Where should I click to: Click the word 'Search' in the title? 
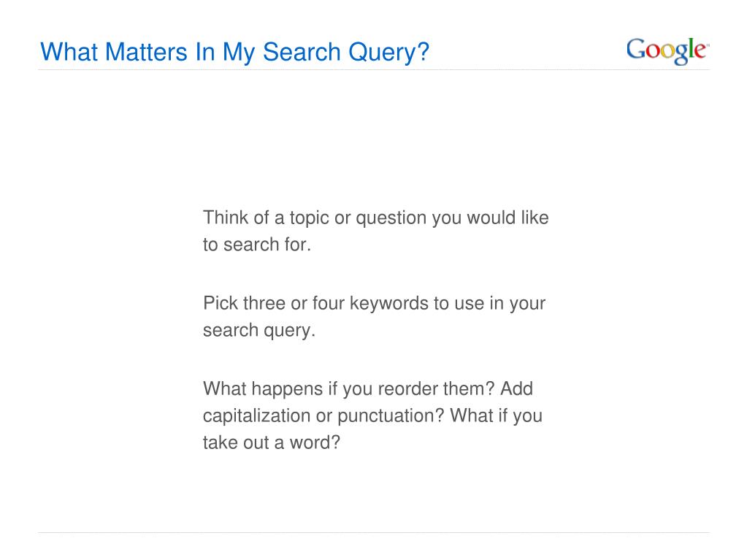point(302,52)
